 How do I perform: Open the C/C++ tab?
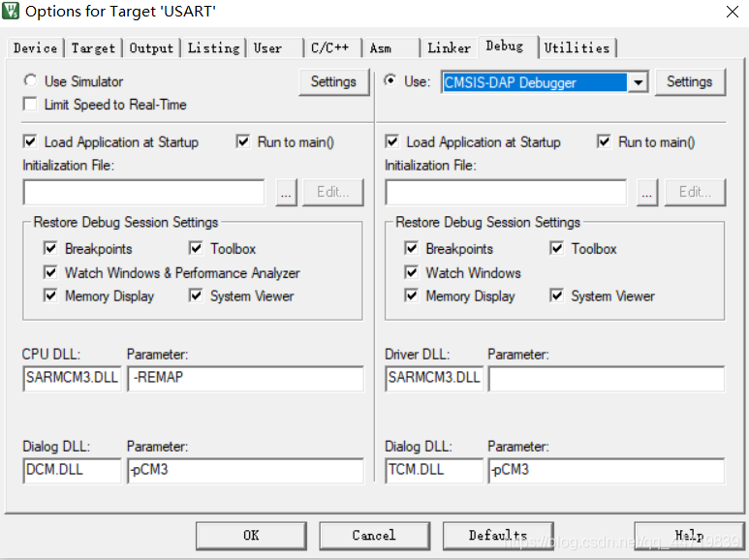pyautogui.click(x=333, y=47)
